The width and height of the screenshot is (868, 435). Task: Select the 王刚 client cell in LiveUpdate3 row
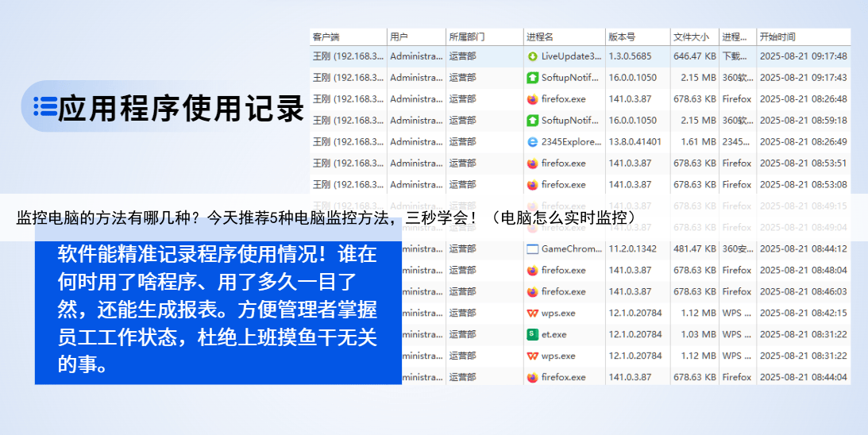pyautogui.click(x=348, y=56)
